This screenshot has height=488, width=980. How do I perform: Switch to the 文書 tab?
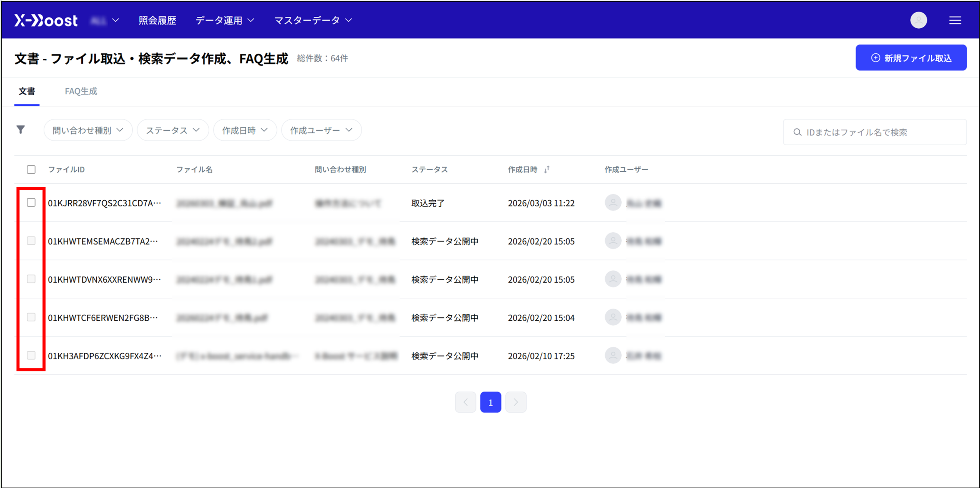pyautogui.click(x=27, y=91)
